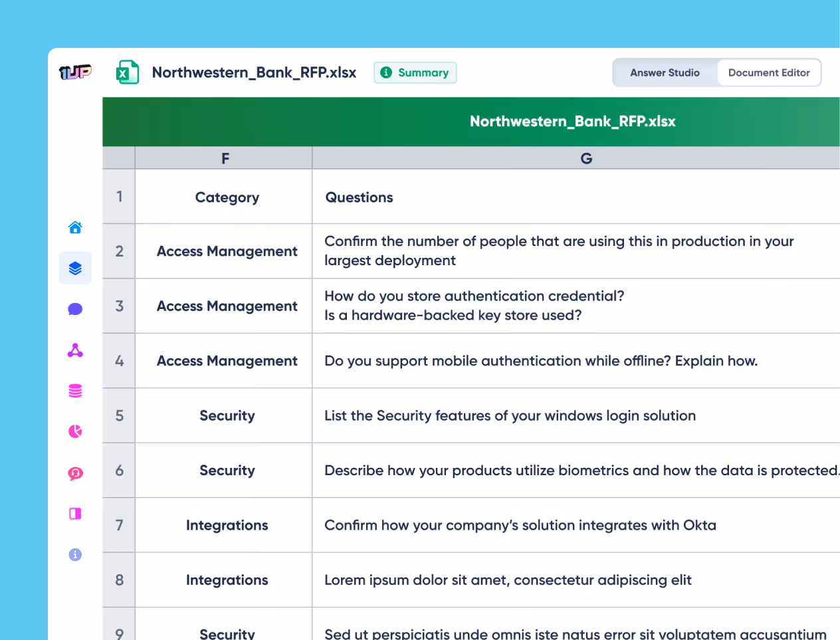Screen dimensions: 840x640
Task: Click question on windows login security features
Action: pos(576,416)
